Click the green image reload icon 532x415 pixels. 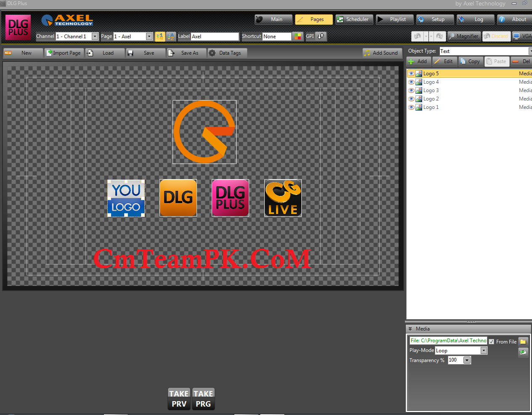point(523,352)
